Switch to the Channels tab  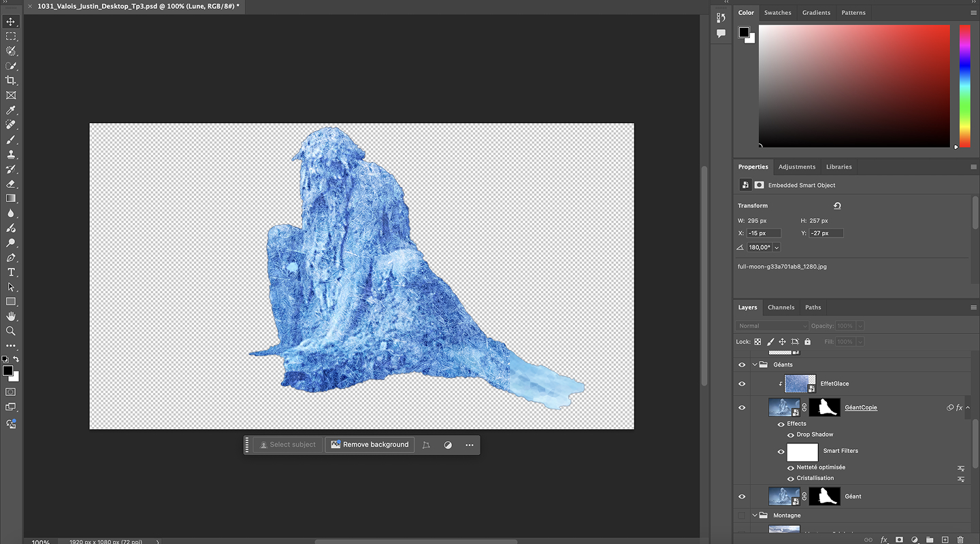pyautogui.click(x=781, y=307)
